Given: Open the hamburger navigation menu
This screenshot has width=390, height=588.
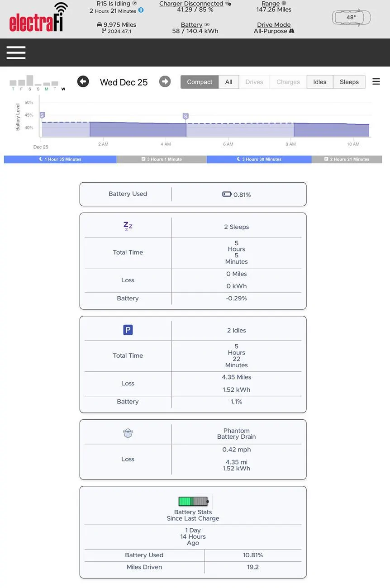Looking at the screenshot, I should (16, 53).
